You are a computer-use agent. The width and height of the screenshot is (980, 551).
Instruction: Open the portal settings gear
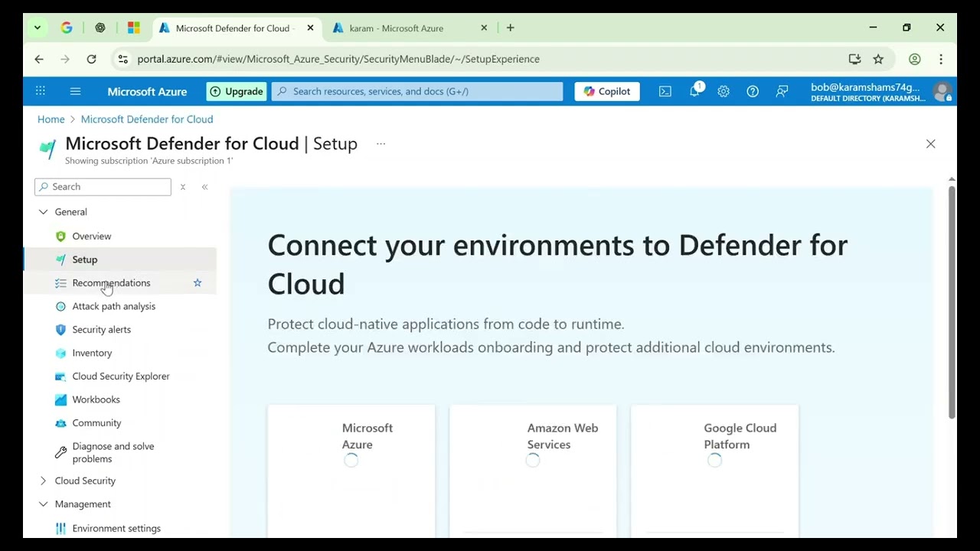[x=724, y=91]
